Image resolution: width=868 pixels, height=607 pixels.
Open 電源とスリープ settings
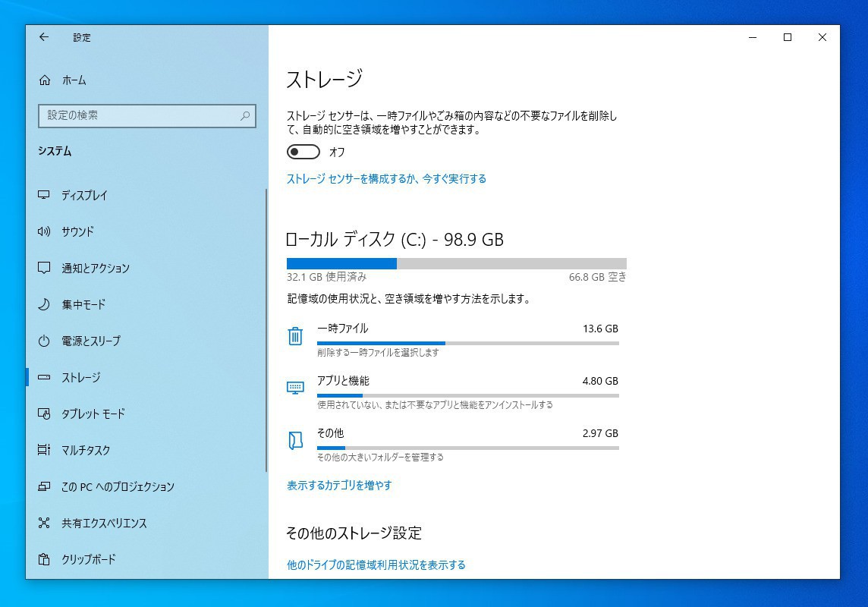[x=146, y=341]
